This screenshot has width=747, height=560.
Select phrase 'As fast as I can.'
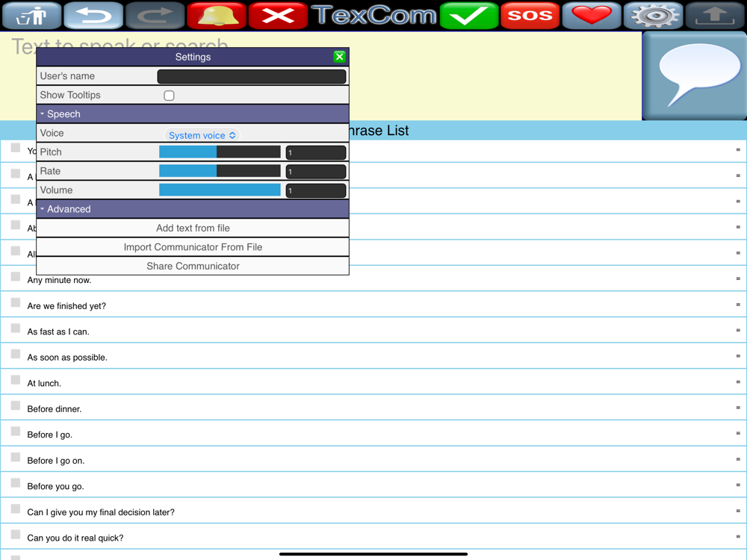pos(58,332)
